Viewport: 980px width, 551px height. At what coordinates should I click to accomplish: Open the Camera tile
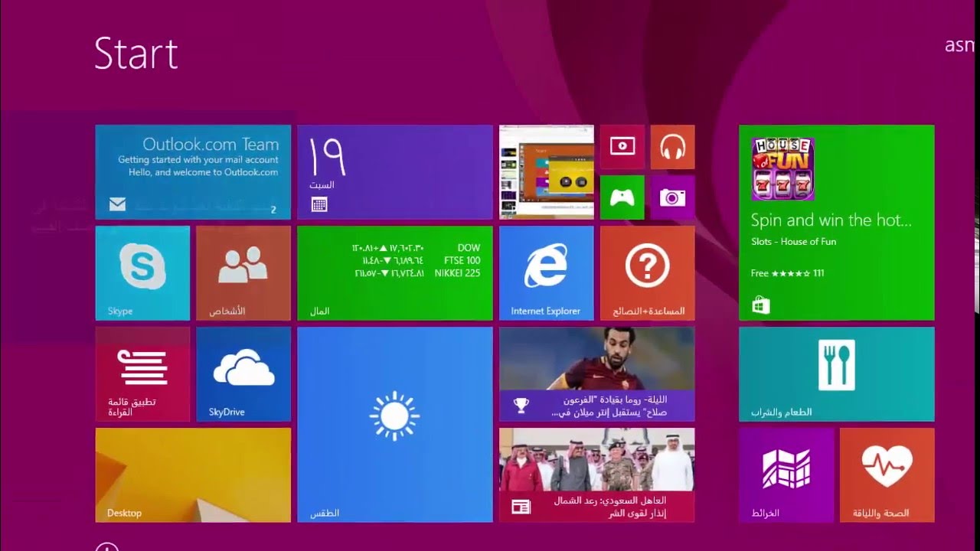(x=673, y=197)
